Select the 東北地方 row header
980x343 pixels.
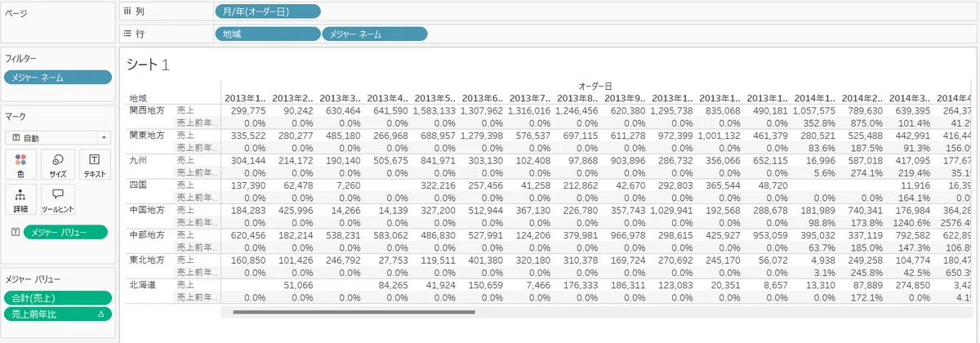pyautogui.click(x=147, y=261)
